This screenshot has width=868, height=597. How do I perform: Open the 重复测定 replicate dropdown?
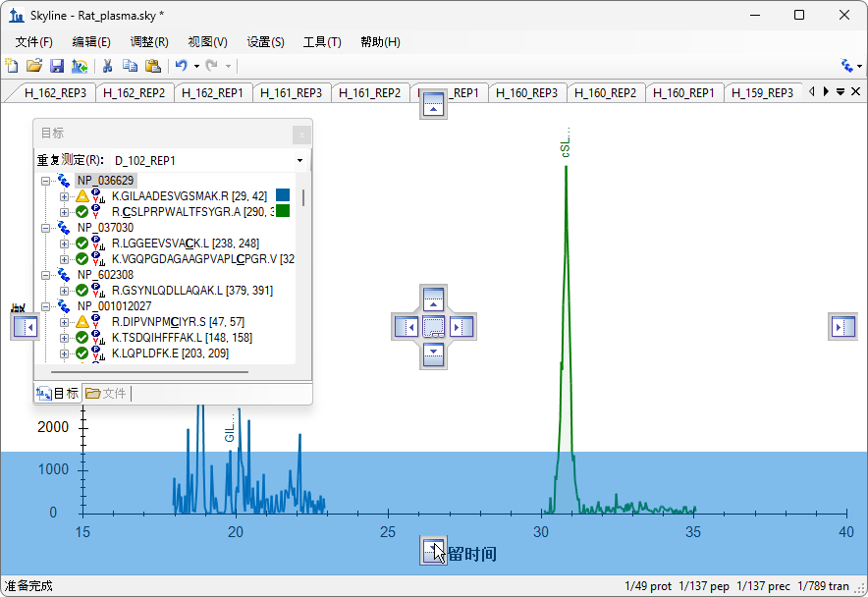pos(299,160)
